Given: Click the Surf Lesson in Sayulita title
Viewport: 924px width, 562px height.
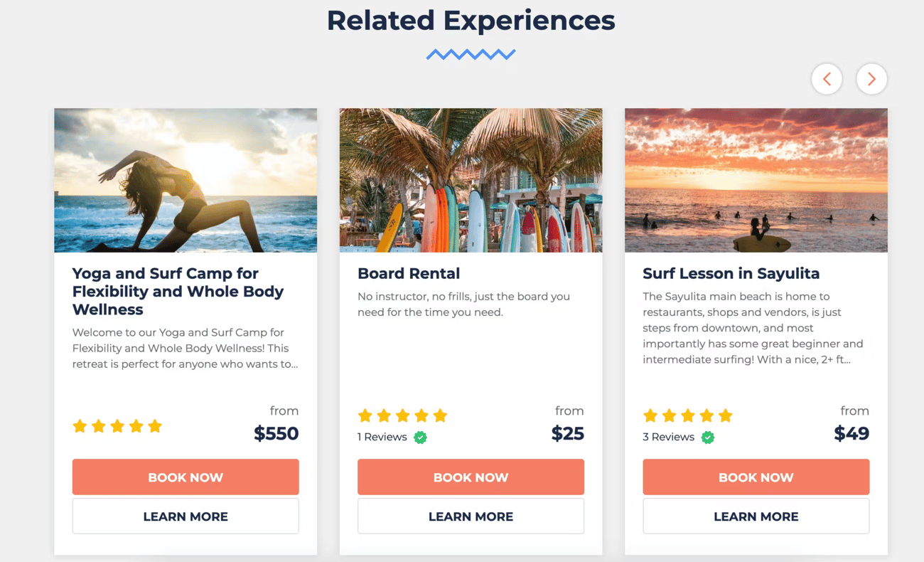Looking at the screenshot, I should (731, 273).
